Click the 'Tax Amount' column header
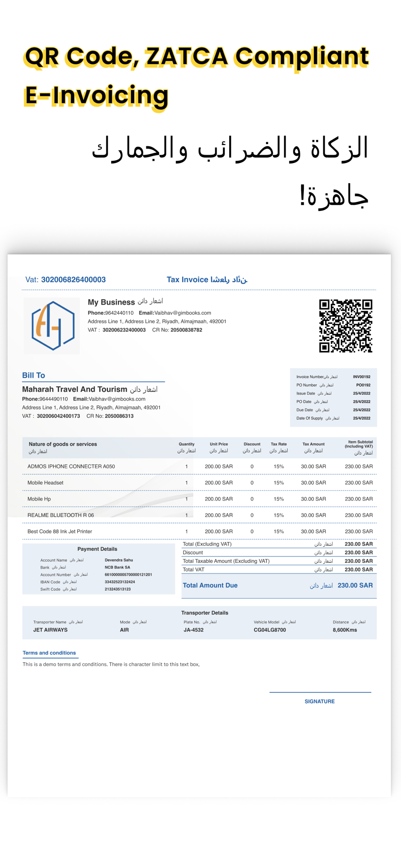 (313, 444)
